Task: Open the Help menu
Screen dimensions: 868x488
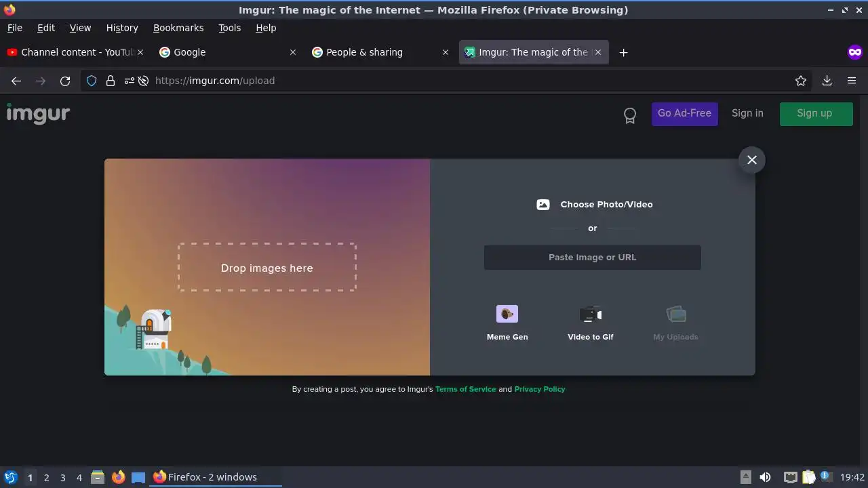Action: (x=266, y=28)
